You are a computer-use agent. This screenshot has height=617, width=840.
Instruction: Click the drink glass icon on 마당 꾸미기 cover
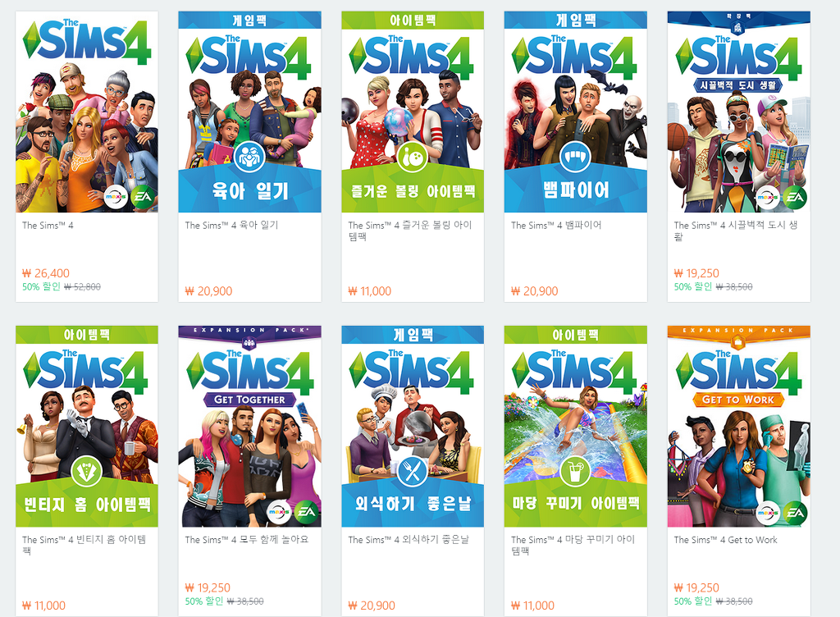coord(575,471)
